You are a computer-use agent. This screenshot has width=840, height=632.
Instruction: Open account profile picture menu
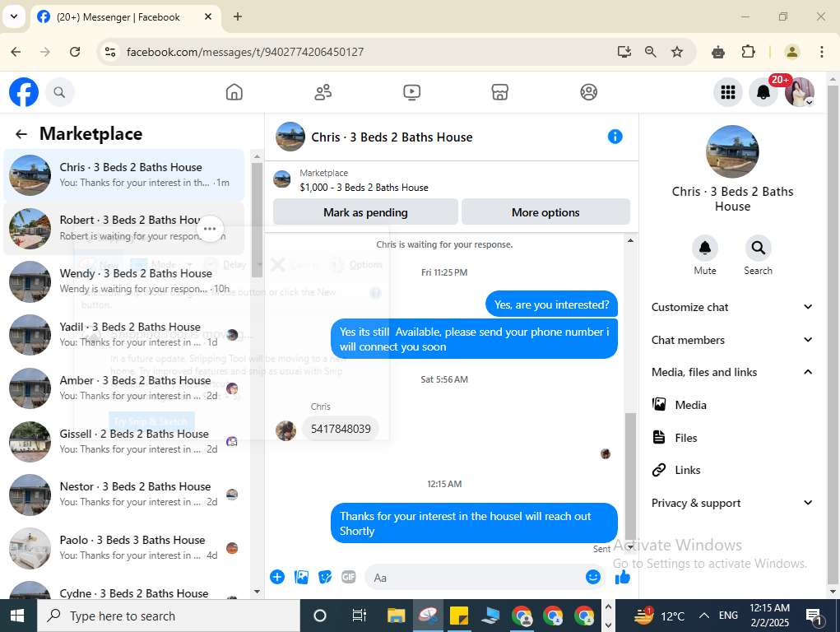(x=800, y=92)
